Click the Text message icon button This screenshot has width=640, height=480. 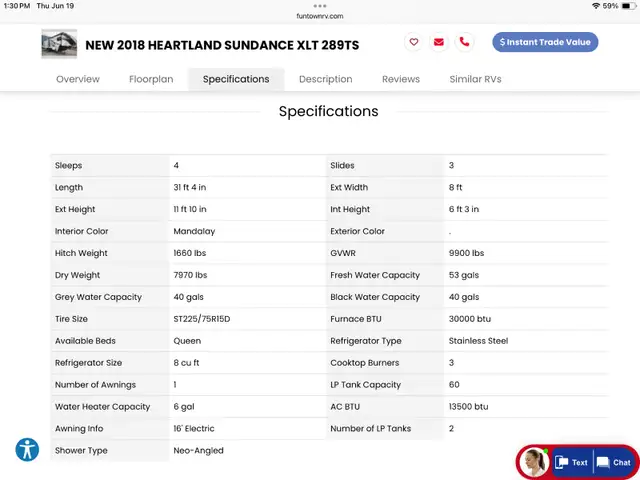click(x=571, y=462)
